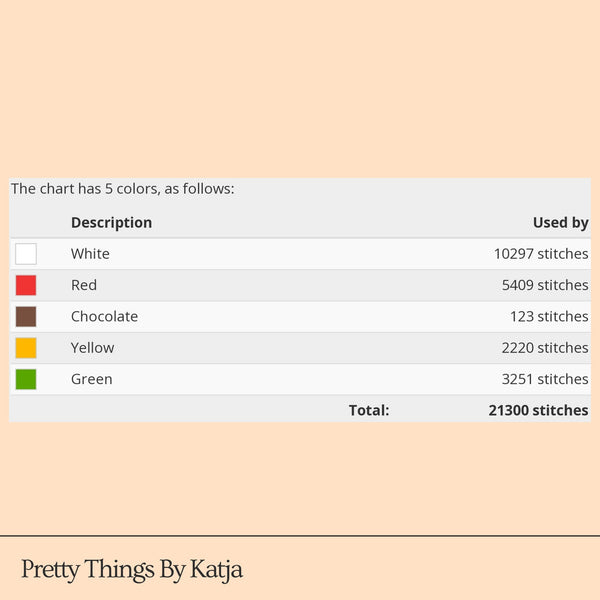Screen dimensions: 600x600
Task: Select the Green row label
Action: [x=91, y=379]
